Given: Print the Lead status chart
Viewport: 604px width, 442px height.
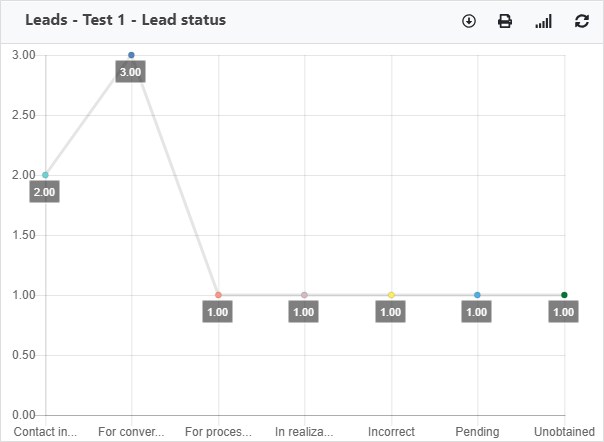Looking at the screenshot, I should 505,21.
